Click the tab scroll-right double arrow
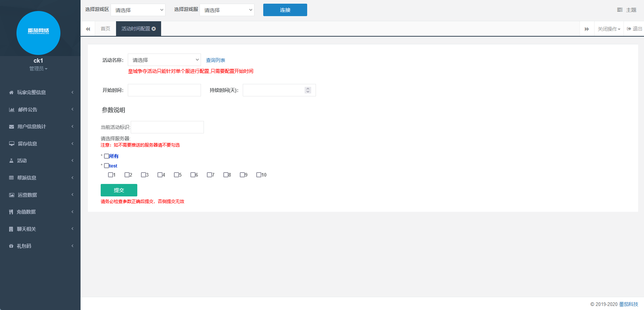Image resolution: width=644 pixels, height=310 pixels. click(x=587, y=29)
